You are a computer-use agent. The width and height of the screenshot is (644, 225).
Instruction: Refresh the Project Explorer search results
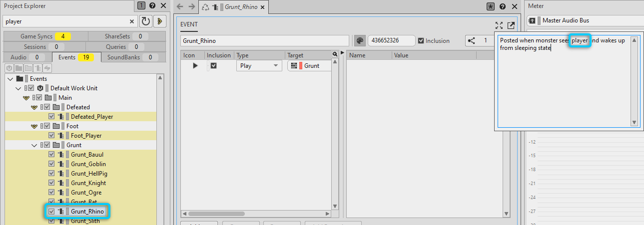(146, 21)
